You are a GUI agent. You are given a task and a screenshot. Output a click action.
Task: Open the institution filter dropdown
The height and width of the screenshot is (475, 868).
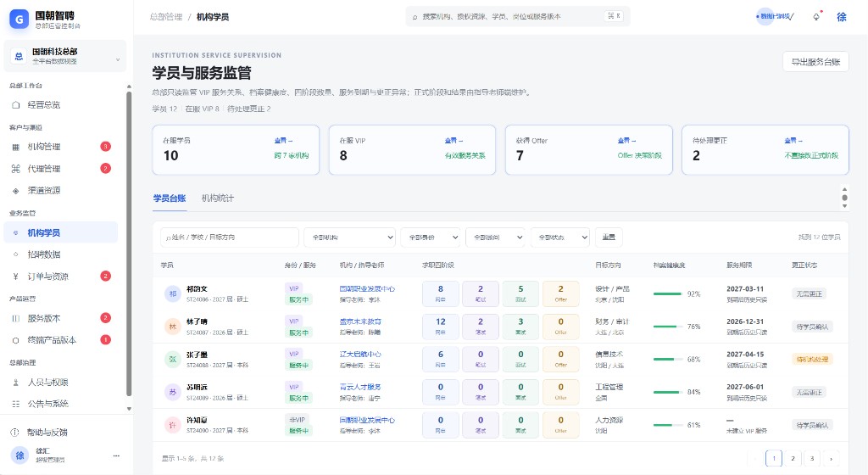coord(349,237)
